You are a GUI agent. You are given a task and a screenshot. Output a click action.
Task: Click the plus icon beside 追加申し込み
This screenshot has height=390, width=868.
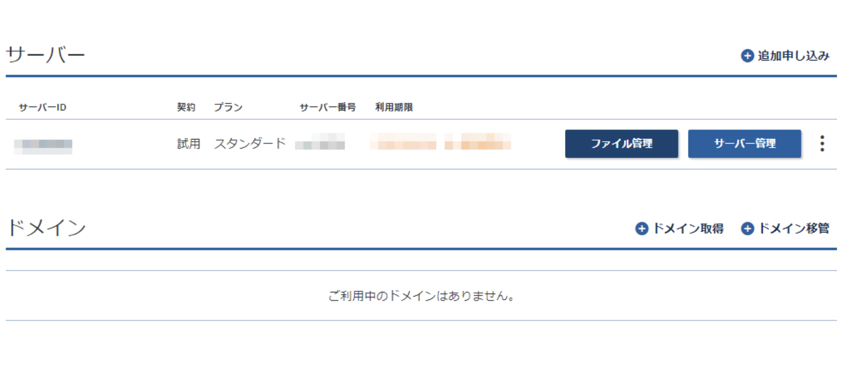[747, 56]
